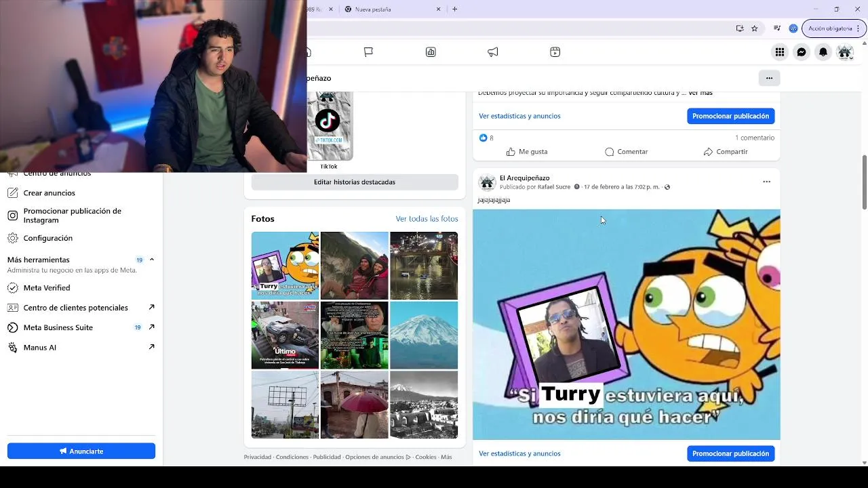The width and height of the screenshot is (868, 488).
Task: Open Messenger chat icon
Action: pos(802,52)
